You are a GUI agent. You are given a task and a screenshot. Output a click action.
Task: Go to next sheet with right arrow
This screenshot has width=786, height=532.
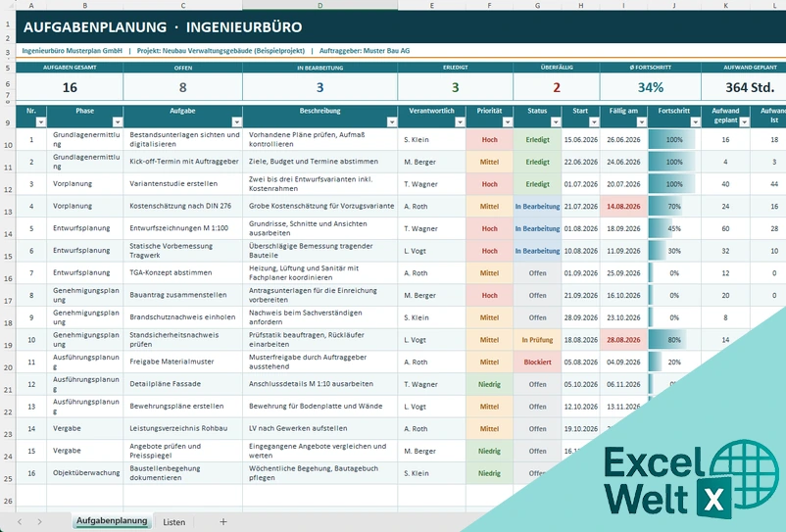pos(39,521)
